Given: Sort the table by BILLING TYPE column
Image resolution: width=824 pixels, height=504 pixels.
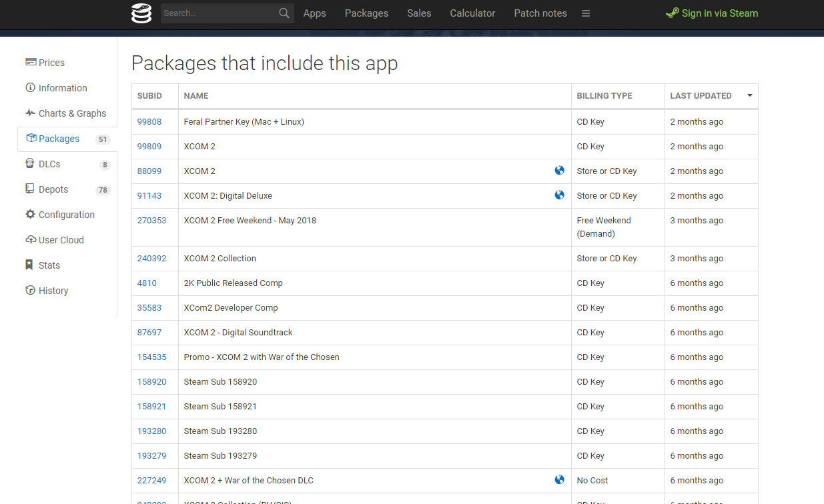Looking at the screenshot, I should click(618, 96).
